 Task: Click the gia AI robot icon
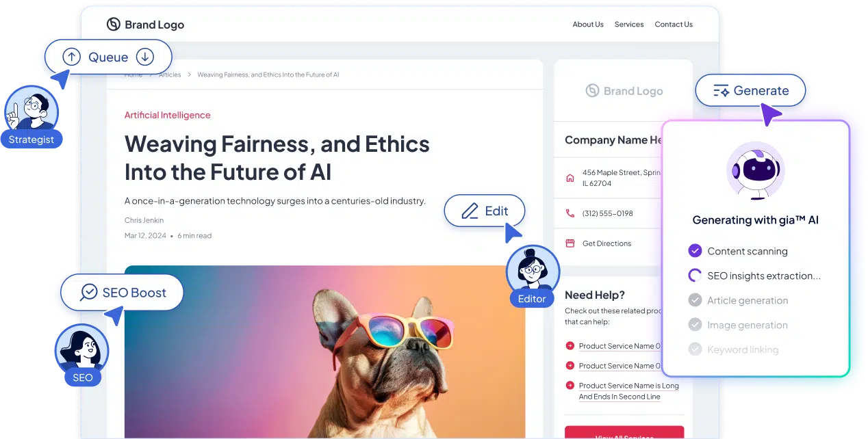pyautogui.click(x=755, y=171)
